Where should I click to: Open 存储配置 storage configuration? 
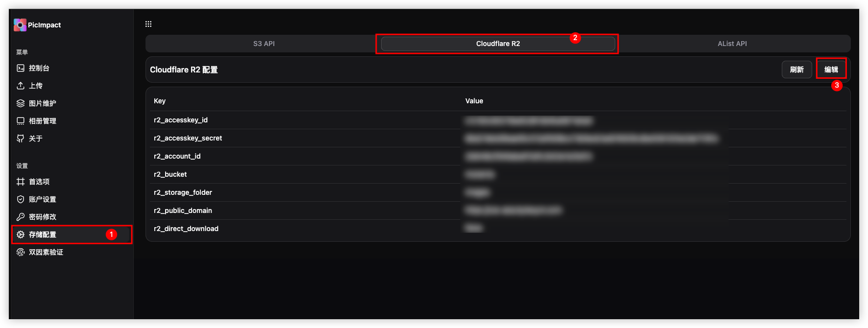point(72,234)
